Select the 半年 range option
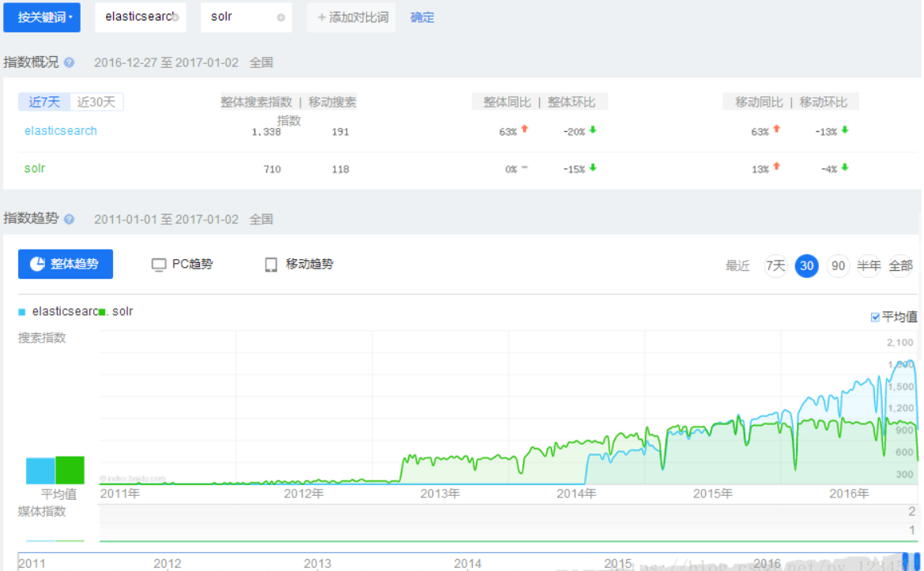This screenshot has width=924, height=571. [x=869, y=266]
